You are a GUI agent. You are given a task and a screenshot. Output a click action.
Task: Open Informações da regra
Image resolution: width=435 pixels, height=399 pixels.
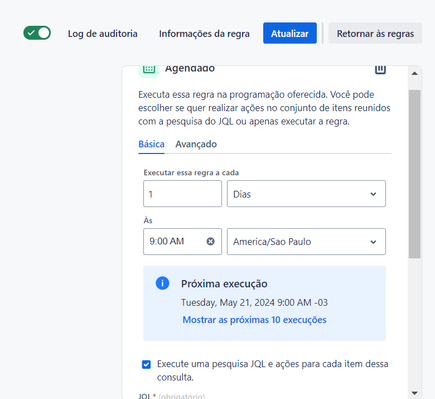[204, 34]
